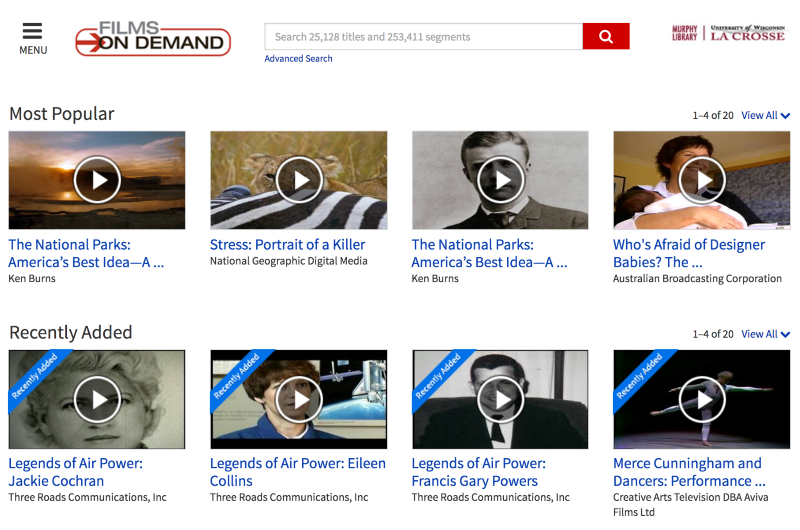Click the red search magnifier button
The height and width of the screenshot is (530, 800).
point(606,36)
